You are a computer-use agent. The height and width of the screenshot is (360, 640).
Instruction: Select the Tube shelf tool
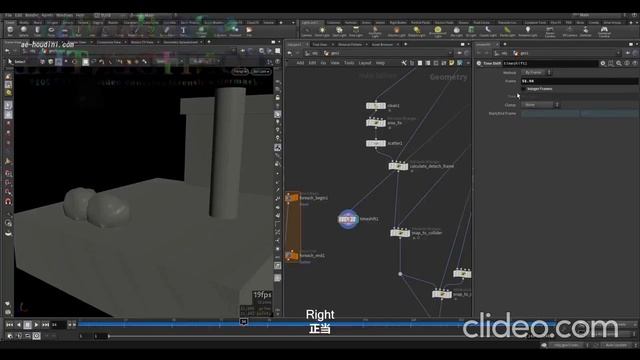pos(37,31)
